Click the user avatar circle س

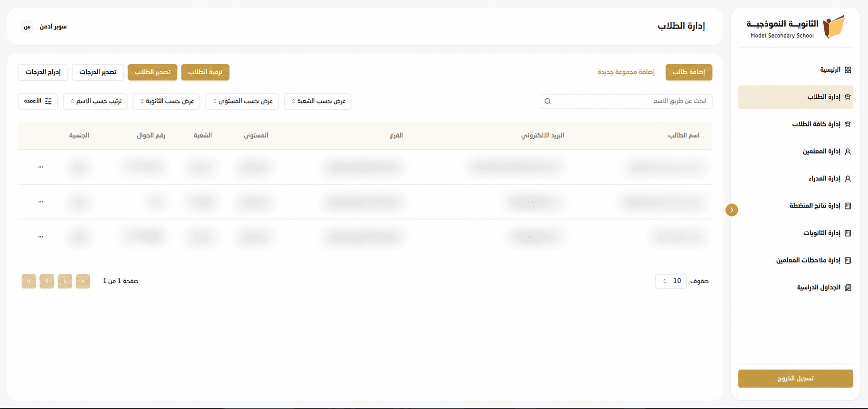point(27,27)
